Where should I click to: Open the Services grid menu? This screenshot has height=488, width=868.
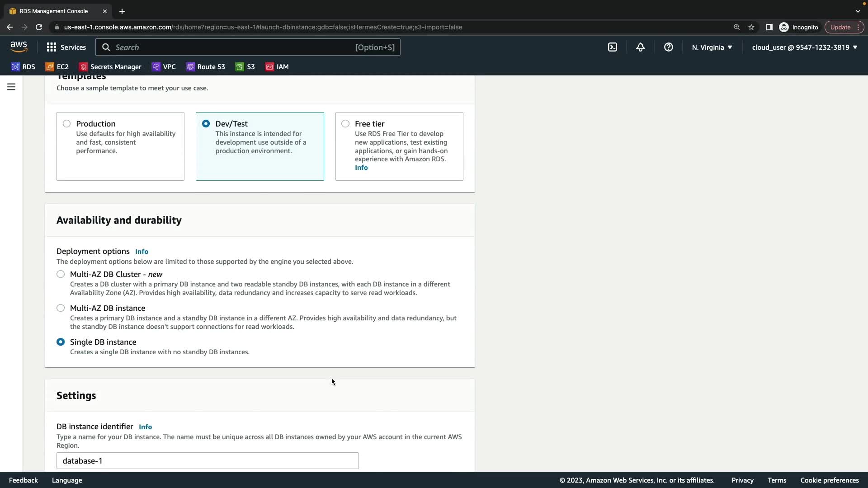point(66,47)
